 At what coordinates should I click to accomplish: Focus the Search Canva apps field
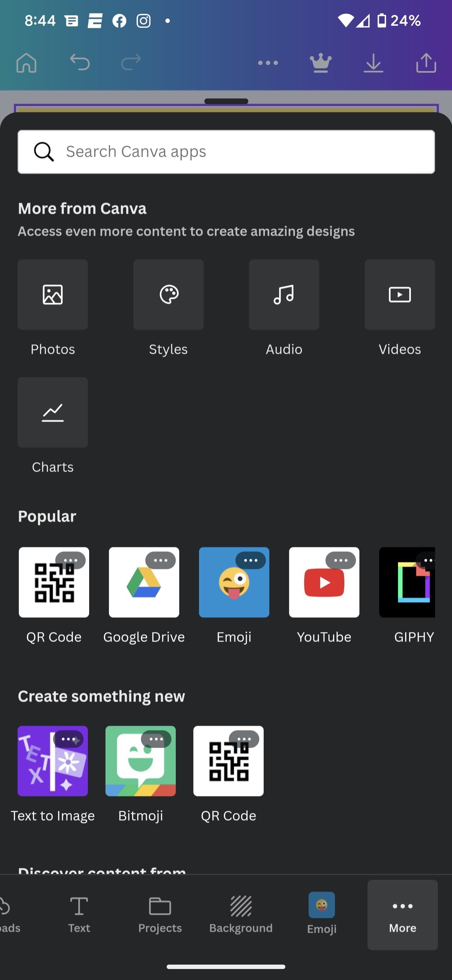226,152
